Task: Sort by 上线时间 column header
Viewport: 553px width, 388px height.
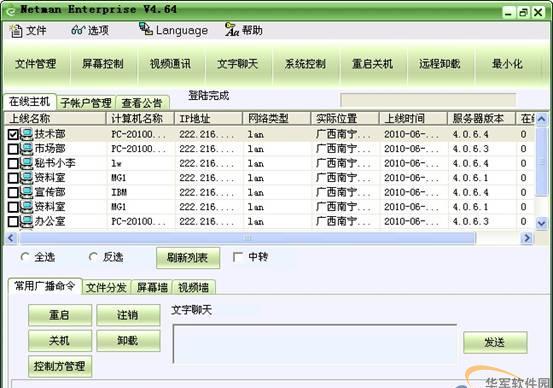Action: 413,119
